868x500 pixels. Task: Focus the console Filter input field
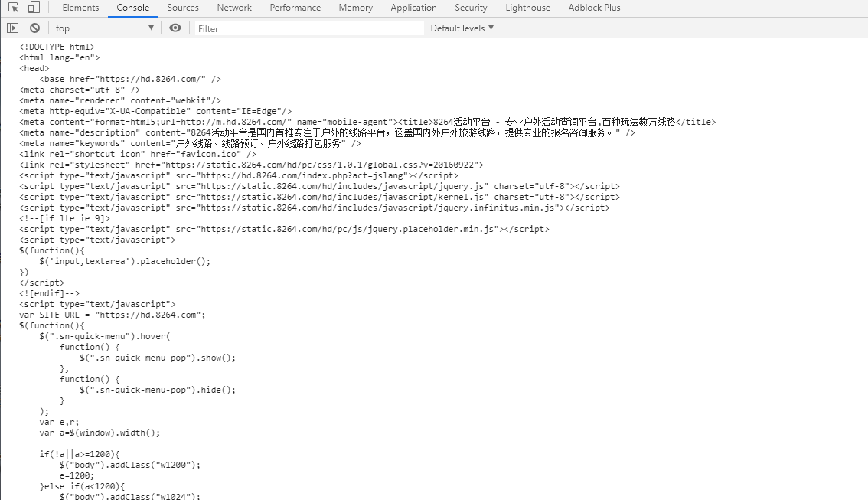point(309,28)
